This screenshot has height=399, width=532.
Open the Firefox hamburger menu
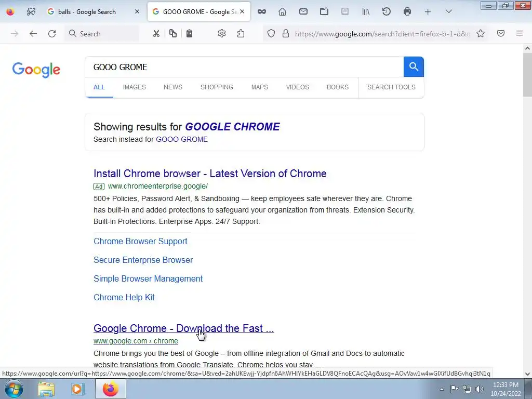tap(520, 34)
